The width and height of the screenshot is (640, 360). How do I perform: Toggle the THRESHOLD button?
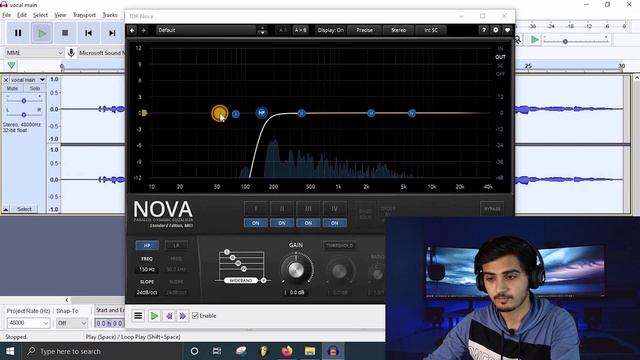click(x=340, y=245)
